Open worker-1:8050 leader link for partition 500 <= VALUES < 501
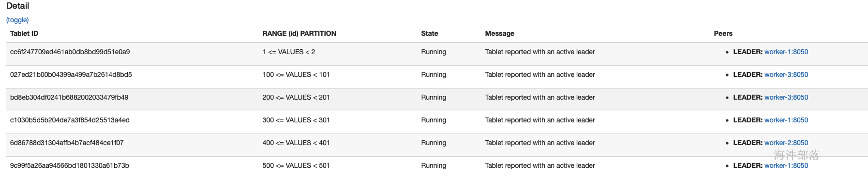This screenshot has height=178, width=868. coord(786,165)
